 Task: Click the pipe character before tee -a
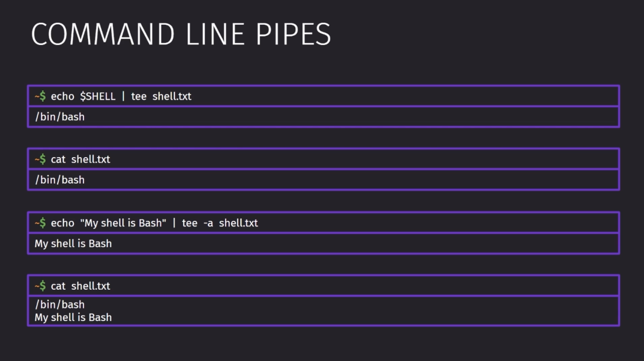(174, 223)
